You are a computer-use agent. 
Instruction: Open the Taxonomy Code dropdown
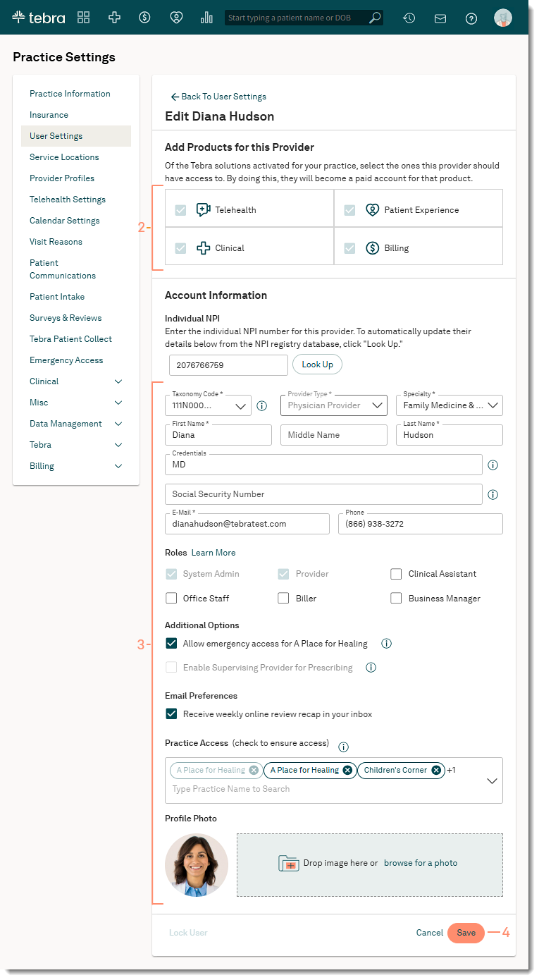tap(208, 405)
